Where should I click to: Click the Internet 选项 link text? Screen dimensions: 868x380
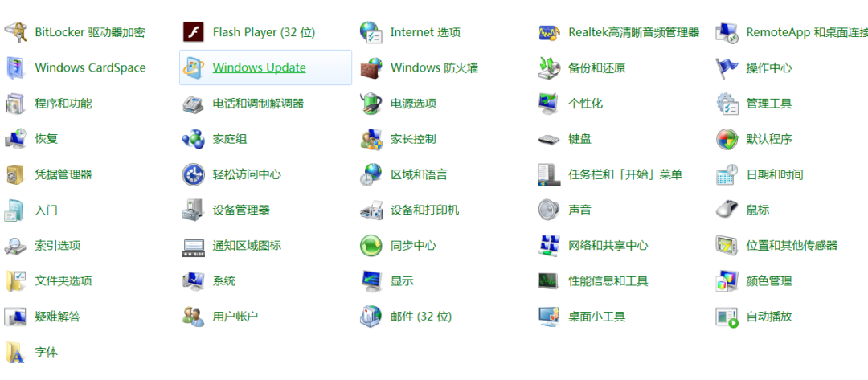(x=425, y=32)
